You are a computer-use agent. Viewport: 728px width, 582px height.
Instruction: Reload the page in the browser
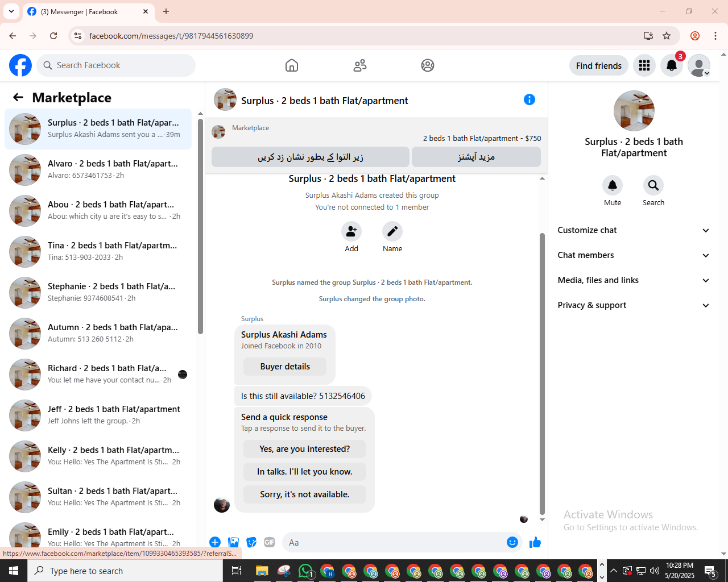(x=53, y=36)
